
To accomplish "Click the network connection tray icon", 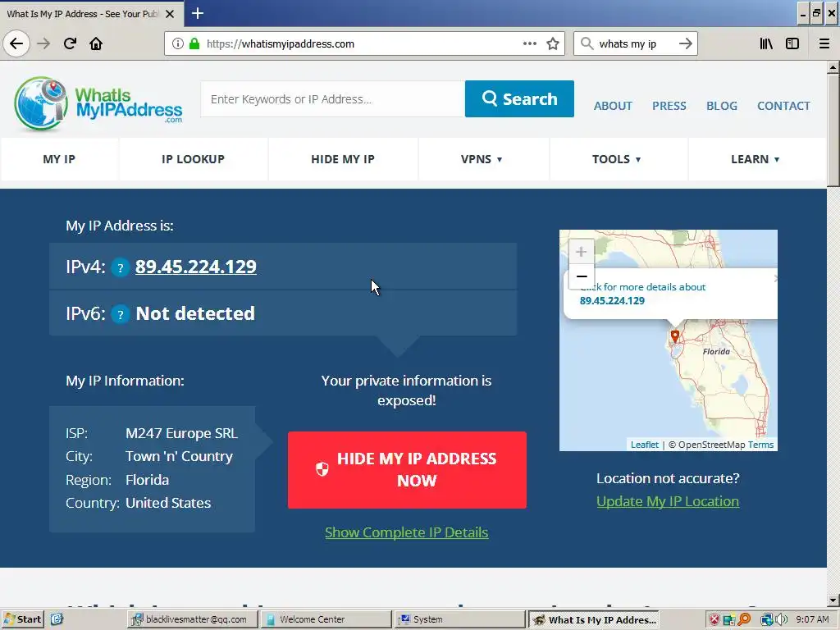I will 767,619.
